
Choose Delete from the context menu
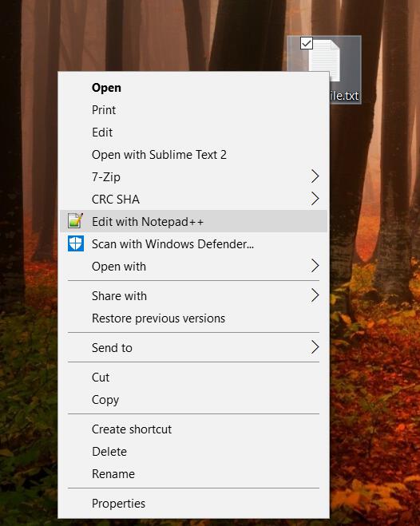click(193, 452)
